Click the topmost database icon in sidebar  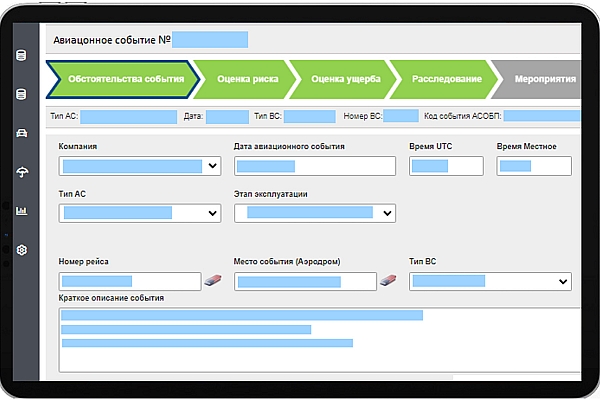pyautogui.click(x=21, y=56)
